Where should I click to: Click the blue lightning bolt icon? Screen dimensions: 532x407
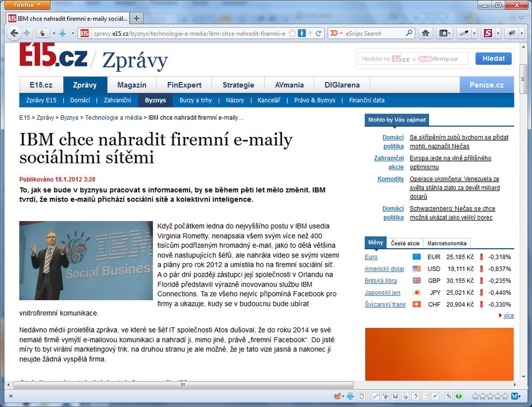pos(435,396)
